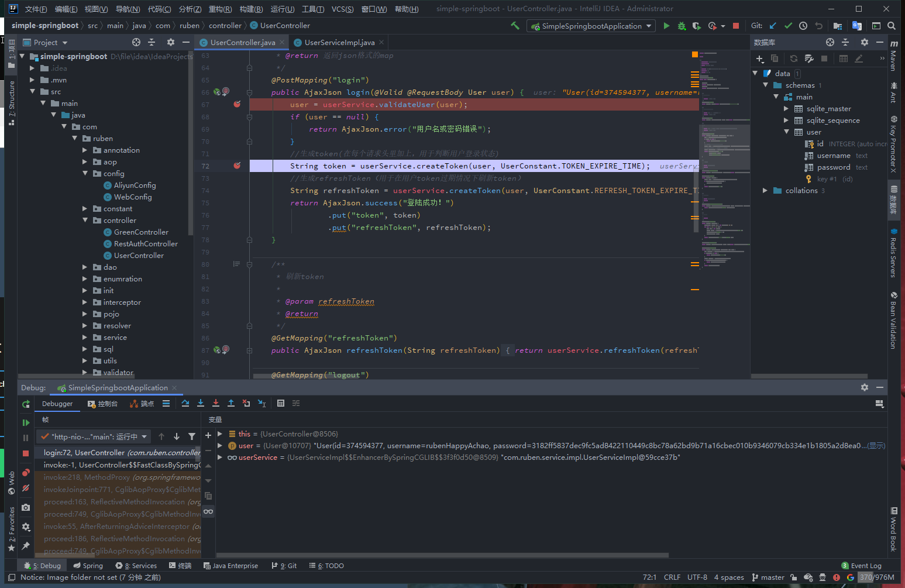Viewport: 905px width, 588px height.
Task: Expand the service folder in project tree
Action: coord(85,338)
